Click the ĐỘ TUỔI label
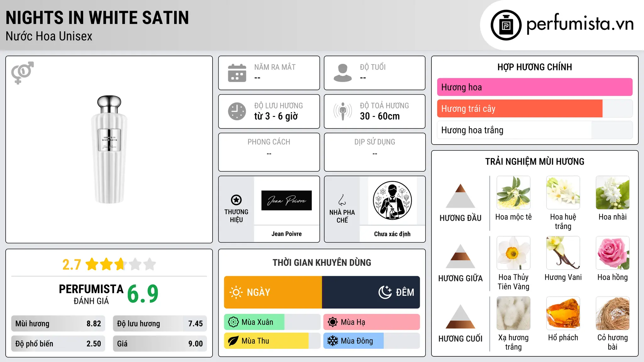The height and width of the screenshot is (362, 644). pyautogui.click(x=373, y=67)
